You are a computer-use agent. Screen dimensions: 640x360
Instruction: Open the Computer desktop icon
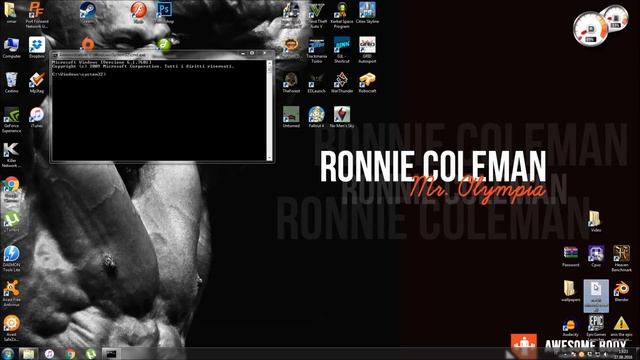[11, 48]
